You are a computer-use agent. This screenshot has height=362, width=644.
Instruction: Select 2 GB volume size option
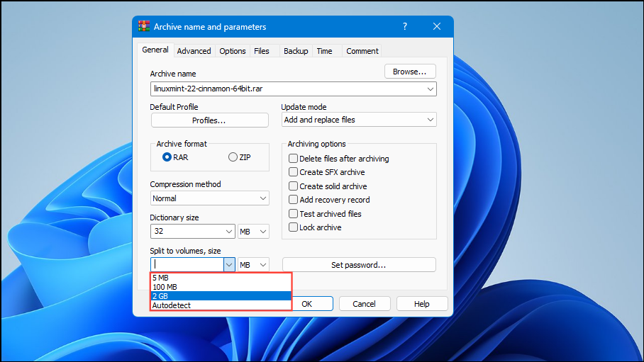point(221,296)
